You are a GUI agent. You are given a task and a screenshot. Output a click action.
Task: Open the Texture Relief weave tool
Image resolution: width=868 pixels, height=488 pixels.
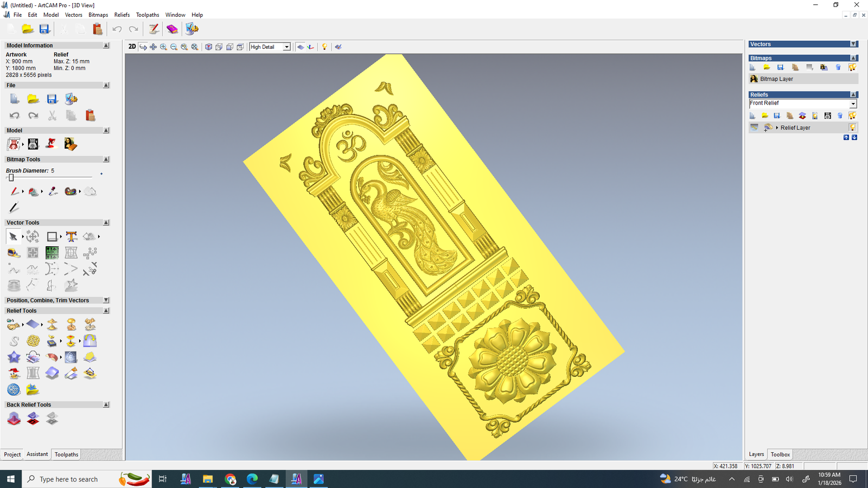[33, 341]
